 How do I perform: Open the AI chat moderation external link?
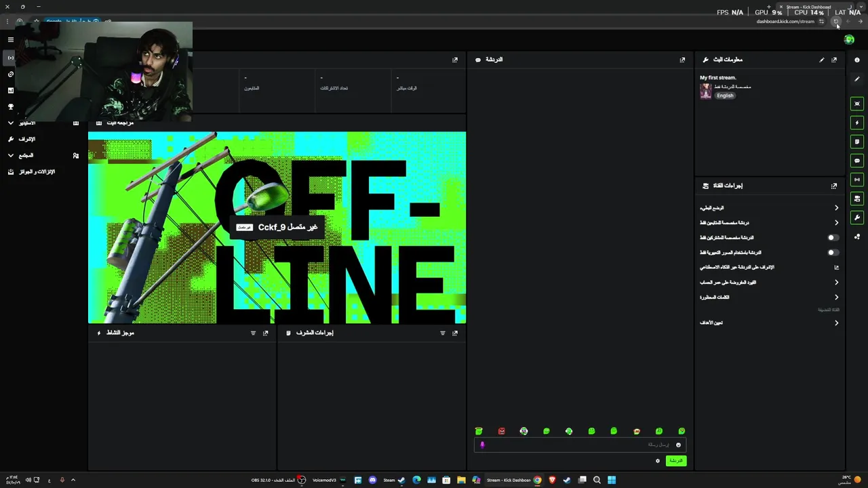pos(836,268)
